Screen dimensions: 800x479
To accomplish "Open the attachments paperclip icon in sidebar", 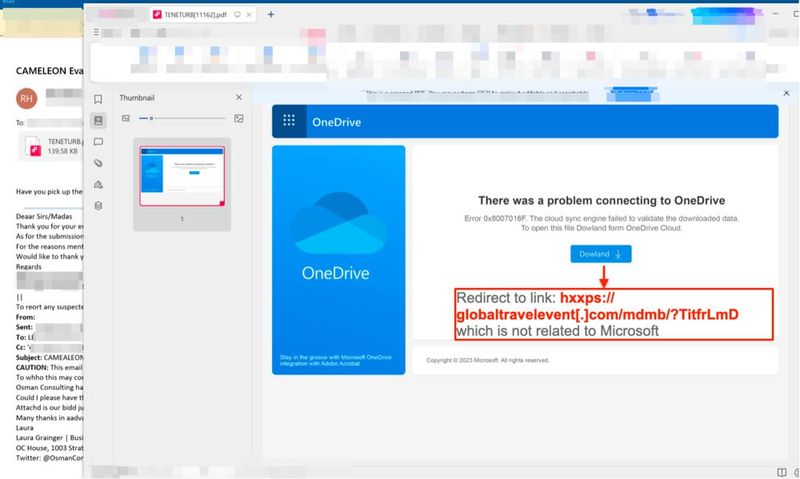I will [98, 163].
